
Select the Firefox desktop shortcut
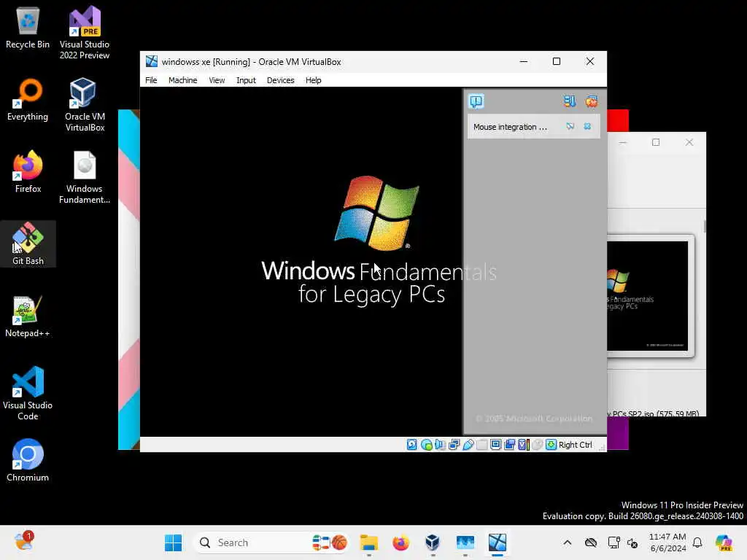coord(28,172)
